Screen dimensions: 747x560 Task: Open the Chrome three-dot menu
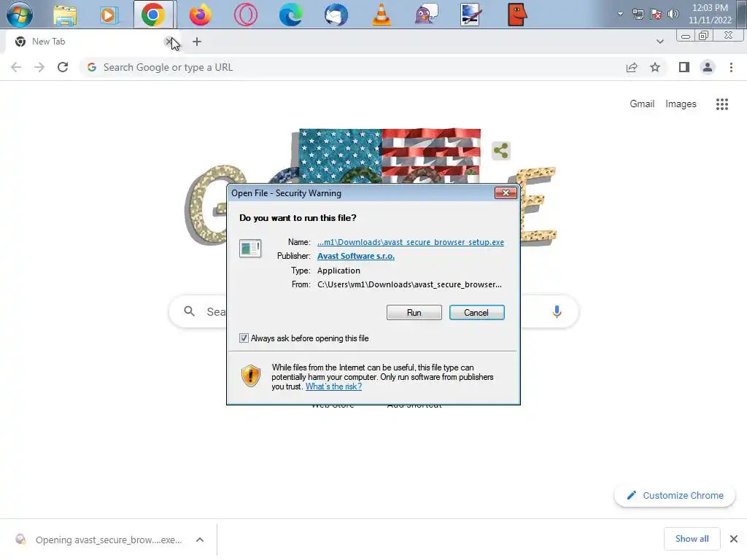pos(731,67)
